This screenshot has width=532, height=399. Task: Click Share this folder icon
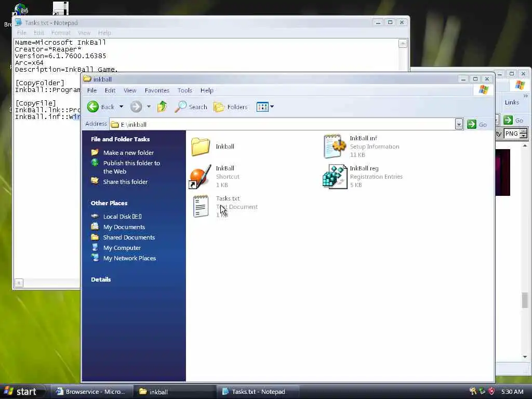click(x=95, y=181)
